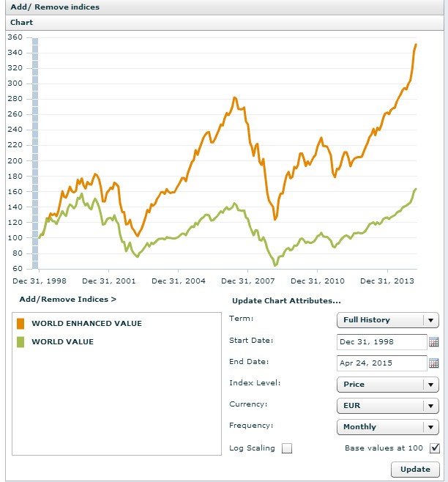The height and width of the screenshot is (482, 448).
Task: Open the Start Date calendar picker icon
Action: 433,342
